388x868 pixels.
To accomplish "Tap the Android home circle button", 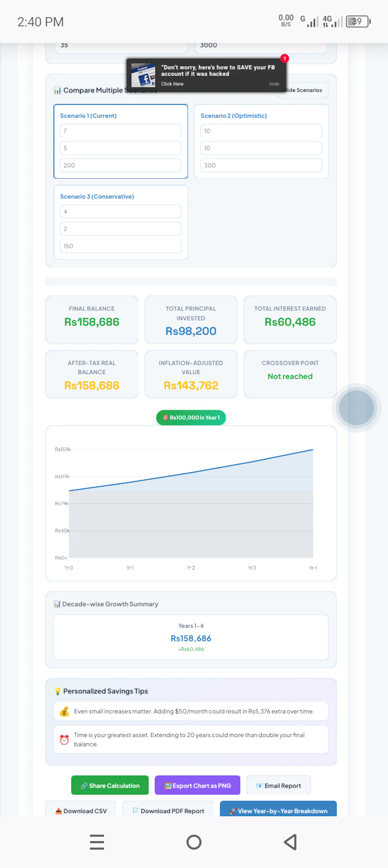I will (194, 842).
